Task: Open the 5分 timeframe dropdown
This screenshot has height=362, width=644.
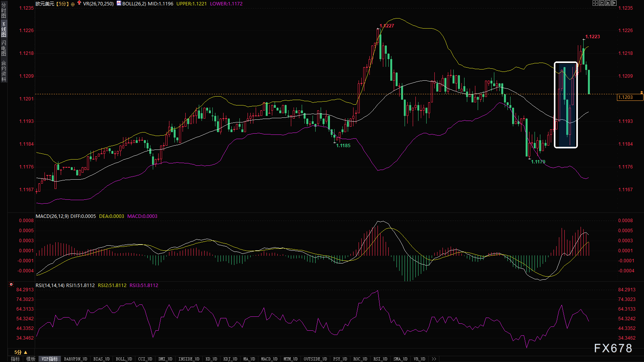Action: 20,352
